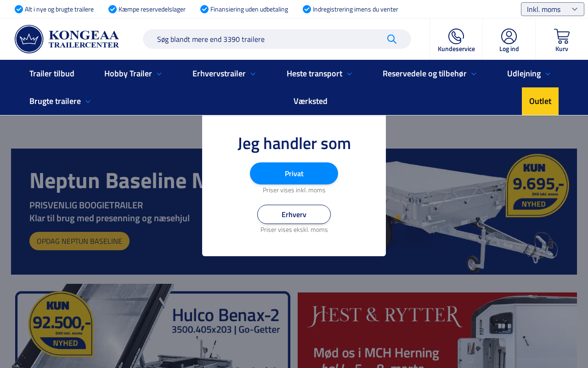Expand the Hobby Trailer menu chevron

(x=159, y=74)
